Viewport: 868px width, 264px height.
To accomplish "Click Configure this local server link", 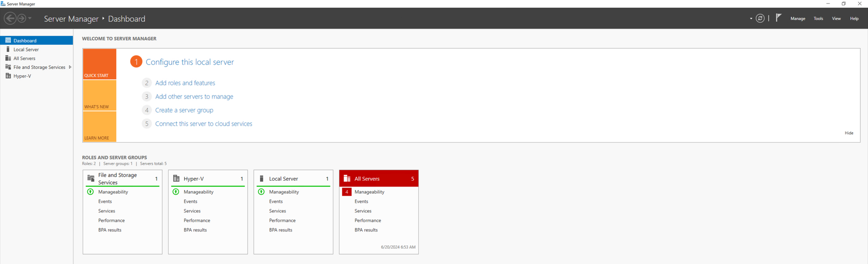I will pyautogui.click(x=190, y=62).
